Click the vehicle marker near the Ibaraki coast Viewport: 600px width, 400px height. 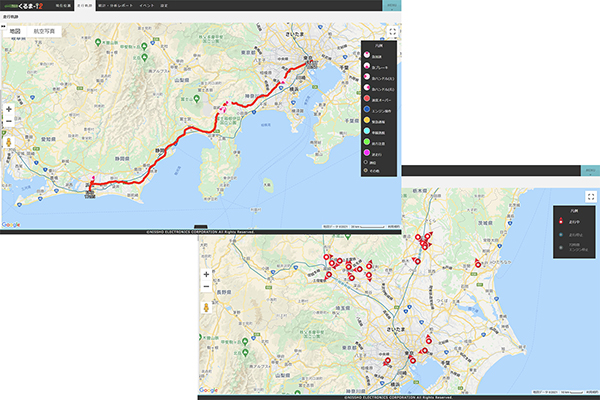coord(478,263)
